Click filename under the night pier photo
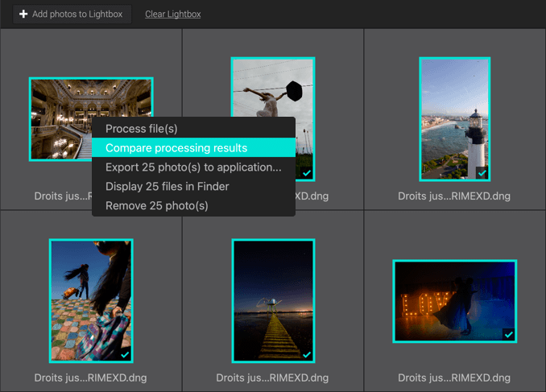 272,378
